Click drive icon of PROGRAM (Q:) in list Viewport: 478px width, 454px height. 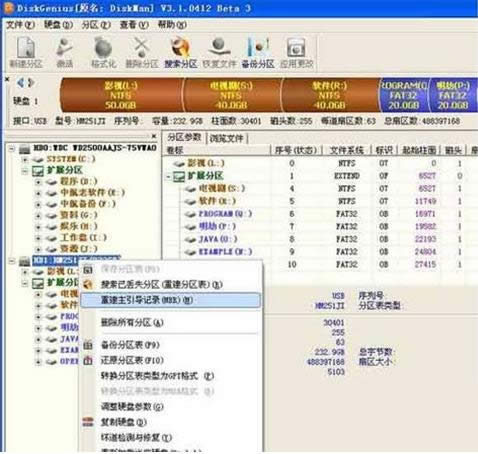coord(190,214)
